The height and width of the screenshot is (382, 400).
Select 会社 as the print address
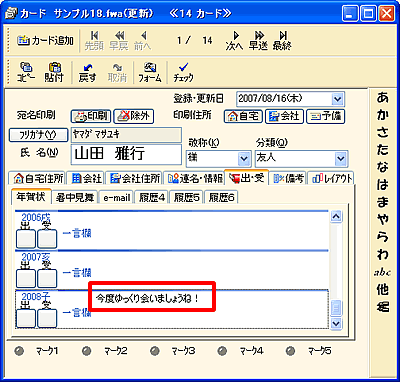pos(284,116)
